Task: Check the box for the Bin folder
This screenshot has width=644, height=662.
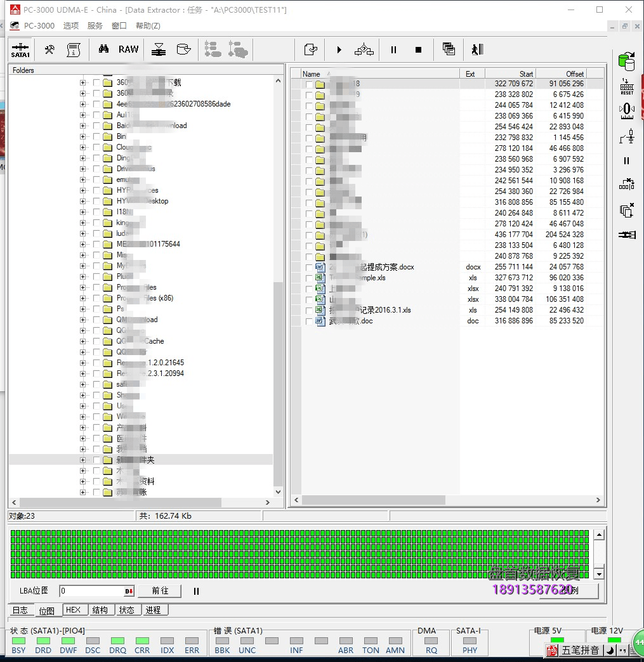Action: click(97, 136)
